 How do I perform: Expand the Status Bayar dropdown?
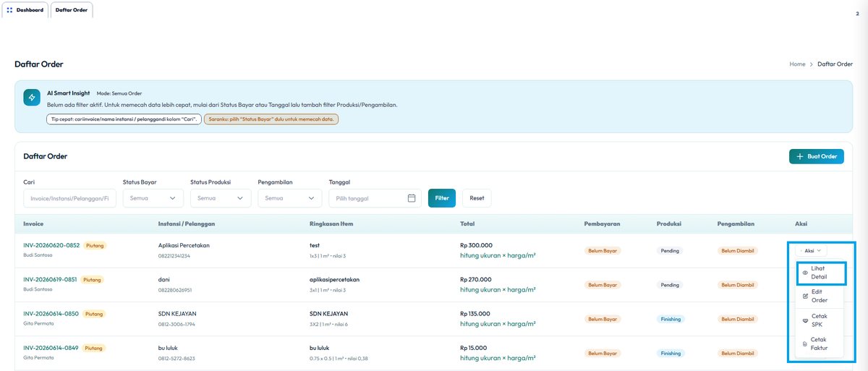(153, 198)
